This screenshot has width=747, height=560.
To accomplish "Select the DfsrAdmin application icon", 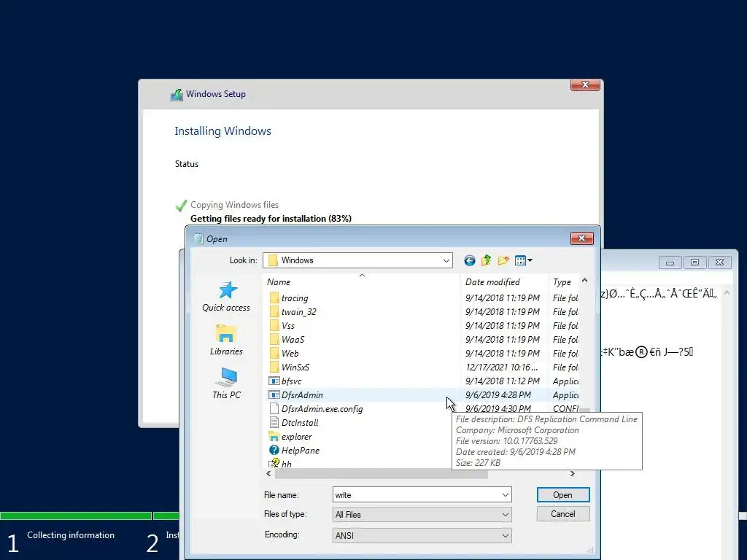I will point(274,394).
